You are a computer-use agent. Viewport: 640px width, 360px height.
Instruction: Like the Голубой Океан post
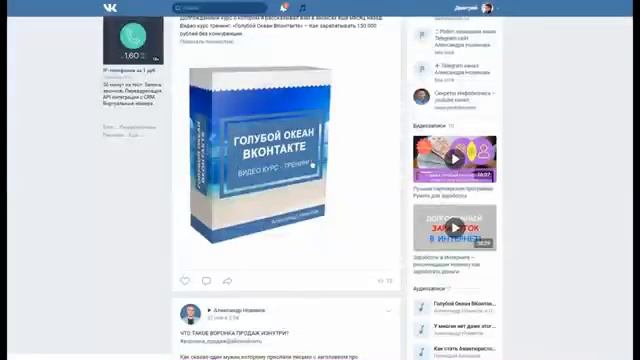click(185, 281)
